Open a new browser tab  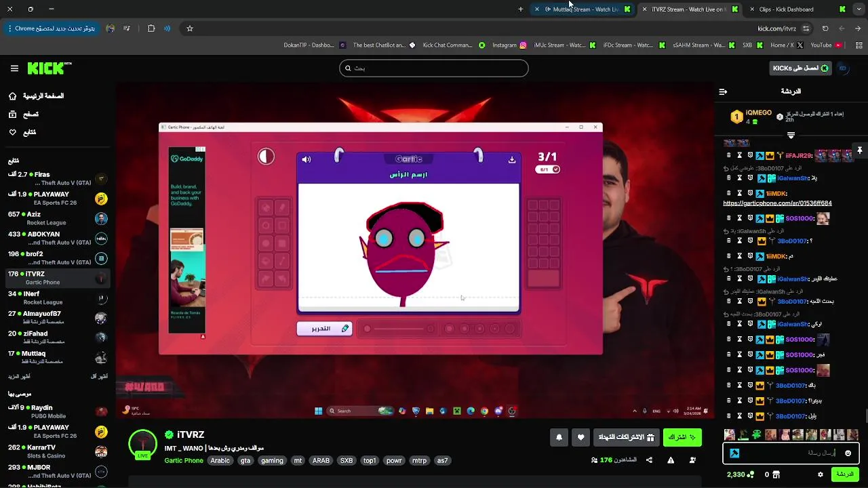click(520, 9)
